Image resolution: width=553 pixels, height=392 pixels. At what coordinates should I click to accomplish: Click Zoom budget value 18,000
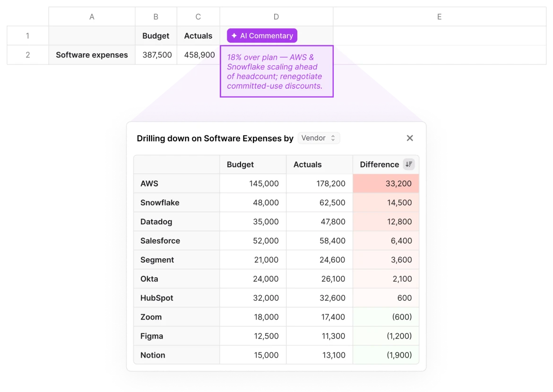point(253,316)
